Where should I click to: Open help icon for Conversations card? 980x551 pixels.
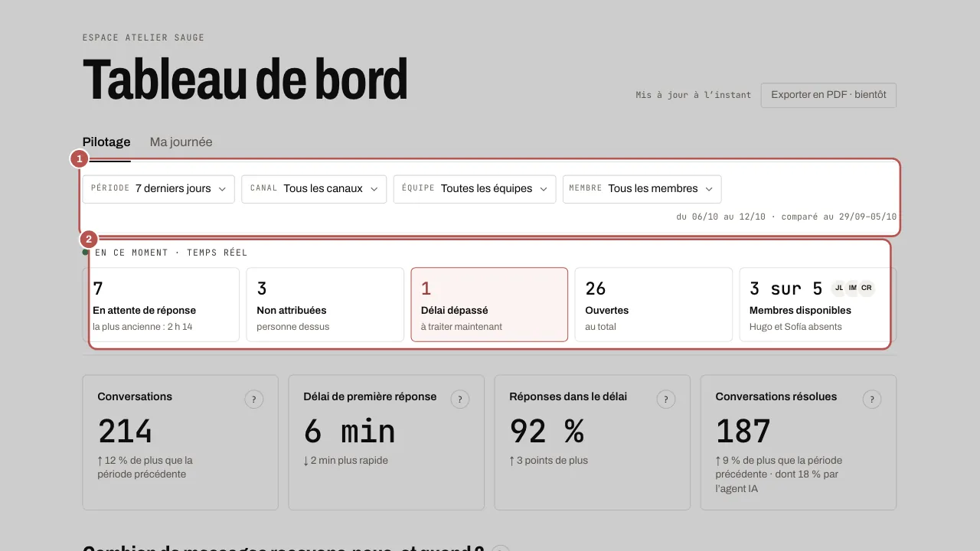[254, 399]
